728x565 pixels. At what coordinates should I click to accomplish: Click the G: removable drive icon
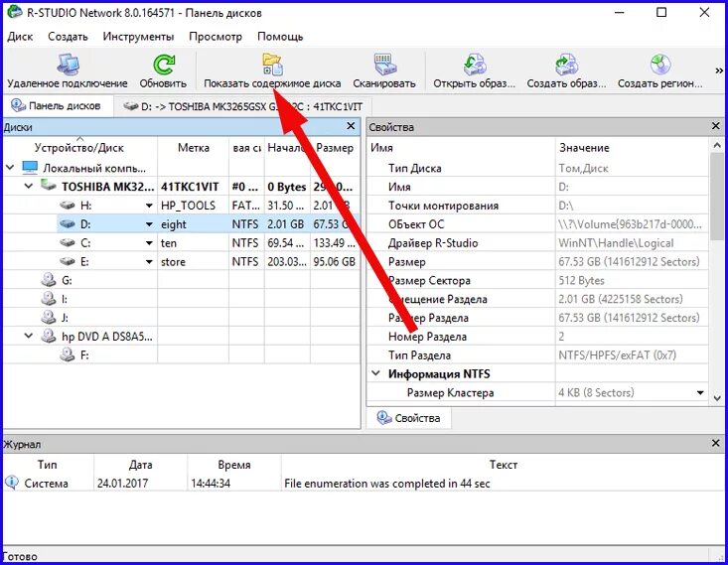pos(49,279)
